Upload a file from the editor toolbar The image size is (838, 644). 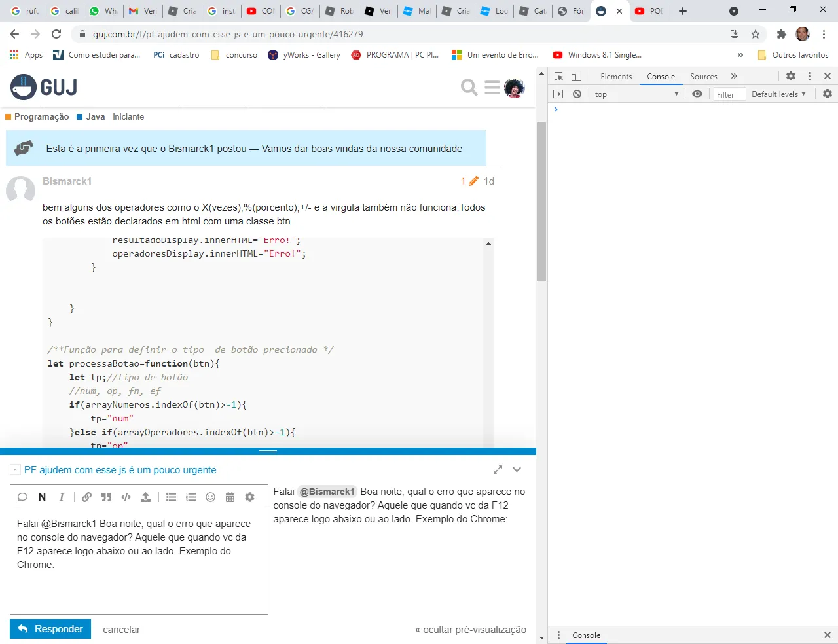click(x=145, y=497)
